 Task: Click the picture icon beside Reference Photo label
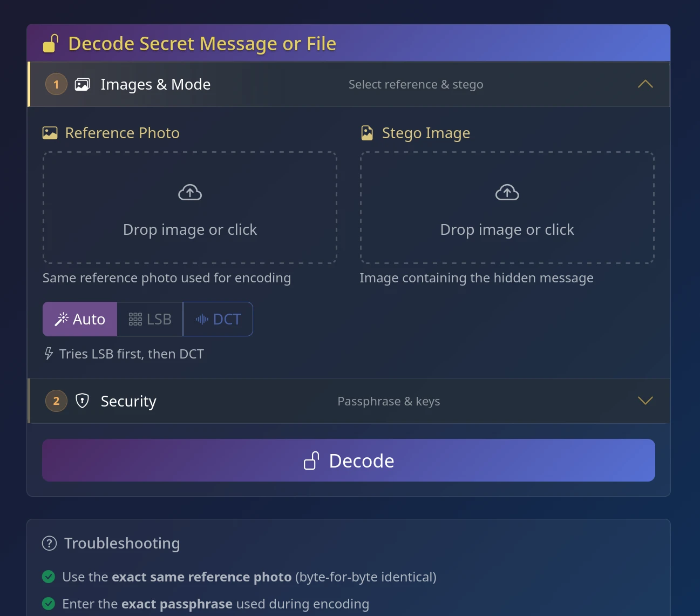pos(50,133)
